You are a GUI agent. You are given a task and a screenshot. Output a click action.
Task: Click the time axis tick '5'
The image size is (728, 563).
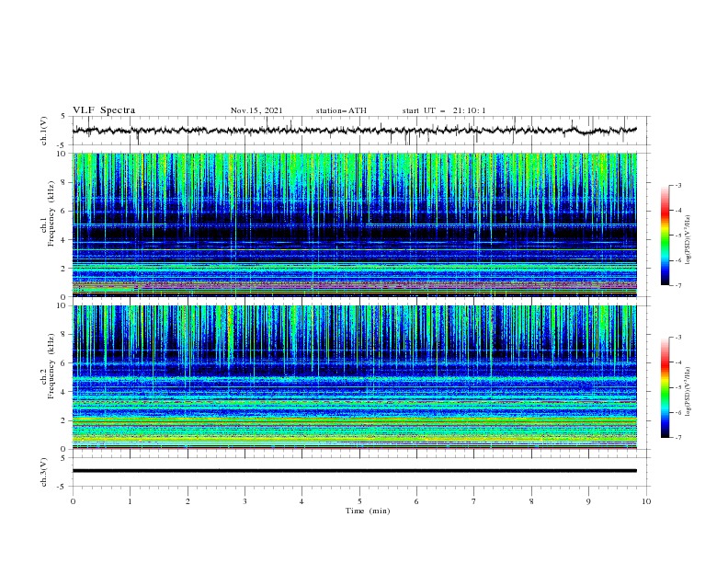coord(359,501)
